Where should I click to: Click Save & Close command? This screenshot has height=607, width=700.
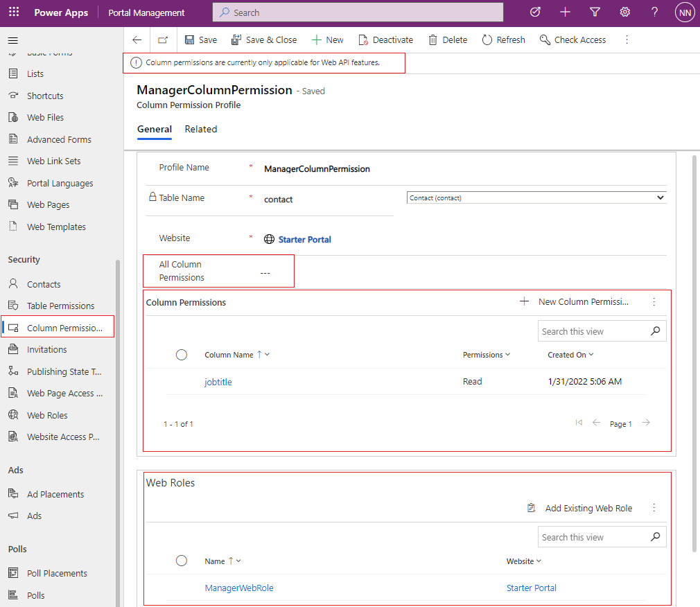click(x=264, y=39)
